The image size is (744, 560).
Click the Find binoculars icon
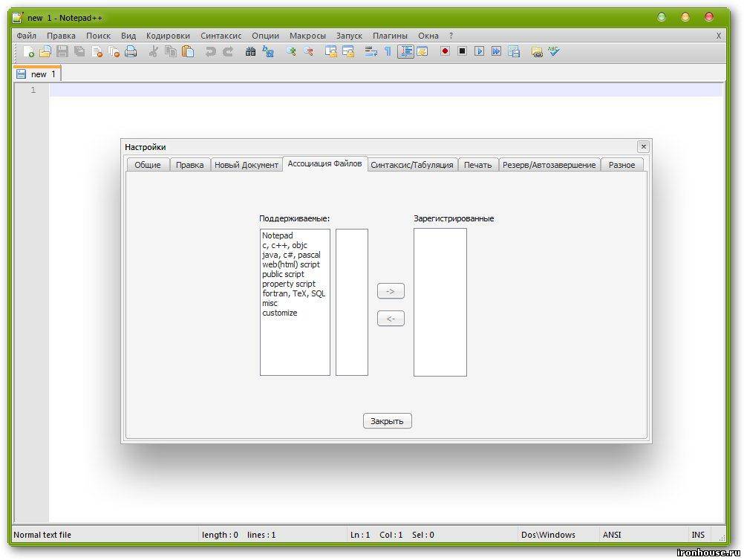click(x=250, y=51)
